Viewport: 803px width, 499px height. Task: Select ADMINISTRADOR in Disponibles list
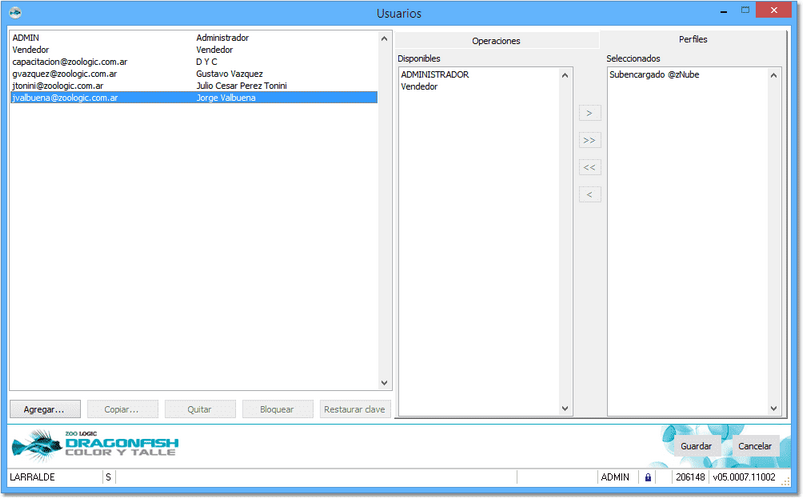point(435,75)
